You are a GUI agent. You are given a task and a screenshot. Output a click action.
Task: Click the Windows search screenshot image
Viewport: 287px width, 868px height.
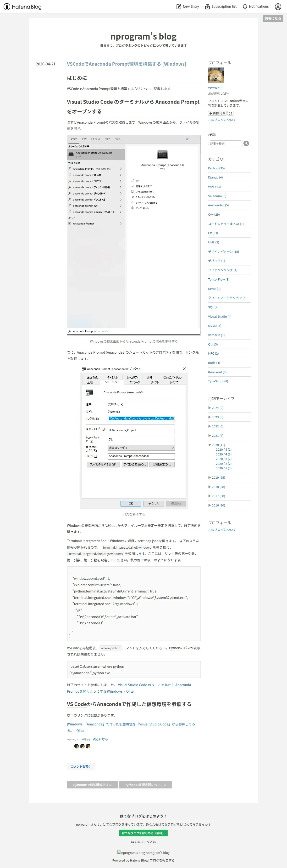pyautogui.click(x=134, y=235)
